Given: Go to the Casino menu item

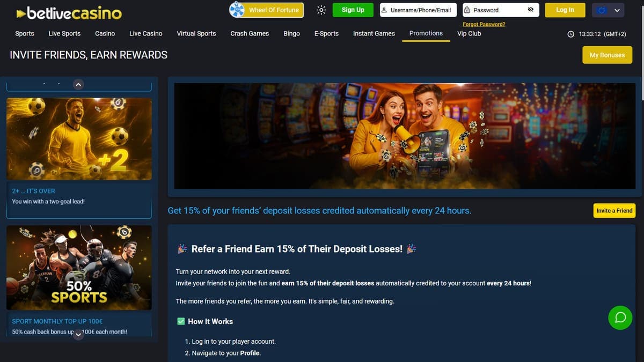Looking at the screenshot, I should tap(105, 33).
